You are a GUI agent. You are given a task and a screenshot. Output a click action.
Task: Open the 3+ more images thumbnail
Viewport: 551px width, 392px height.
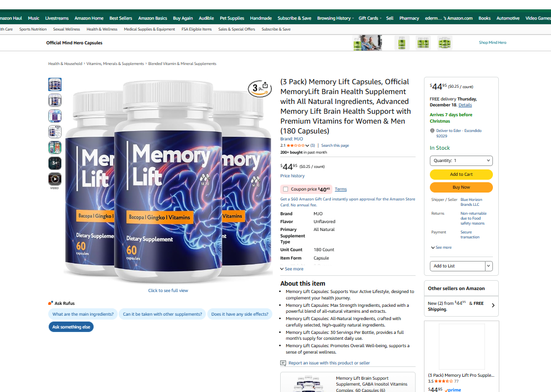point(55,163)
